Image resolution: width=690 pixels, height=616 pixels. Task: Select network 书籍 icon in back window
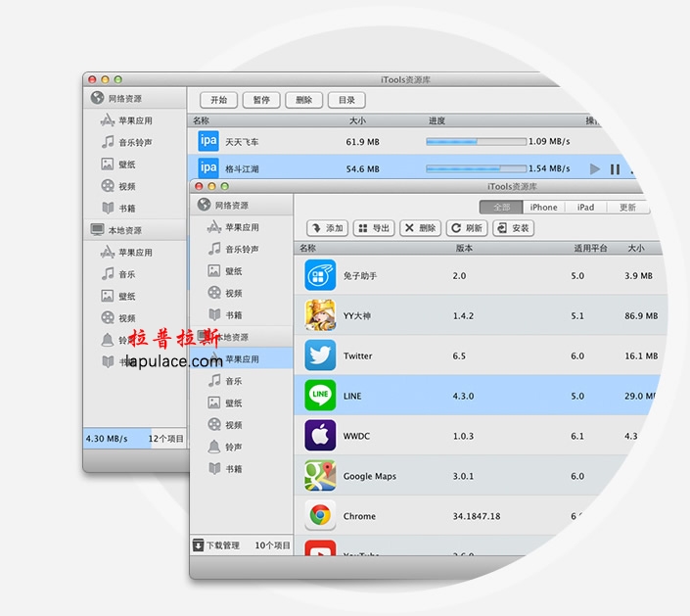[x=108, y=208]
